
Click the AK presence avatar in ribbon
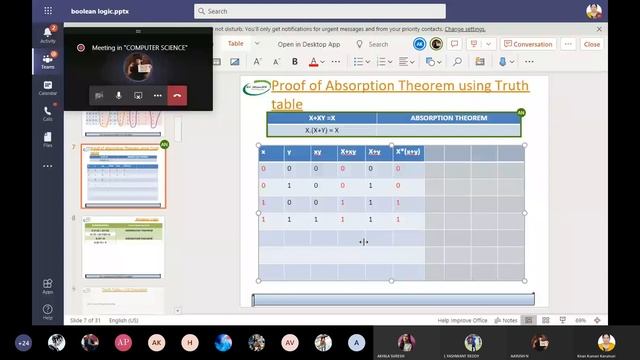(x=419, y=44)
